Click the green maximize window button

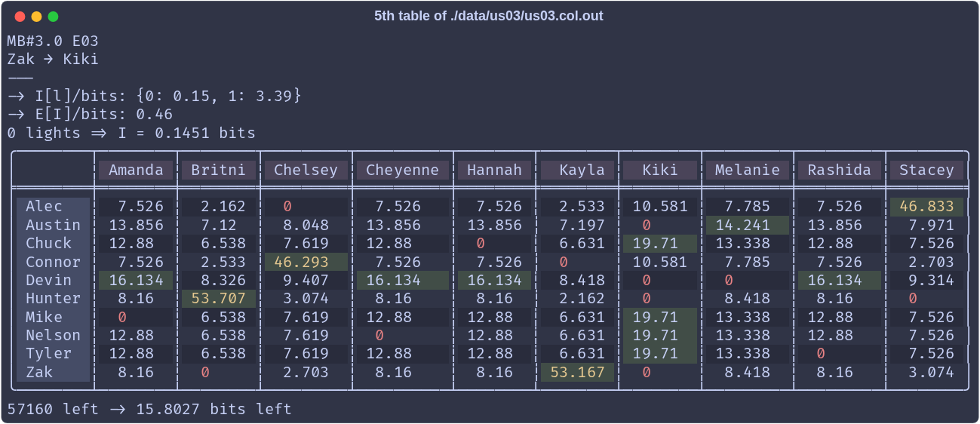(53, 17)
